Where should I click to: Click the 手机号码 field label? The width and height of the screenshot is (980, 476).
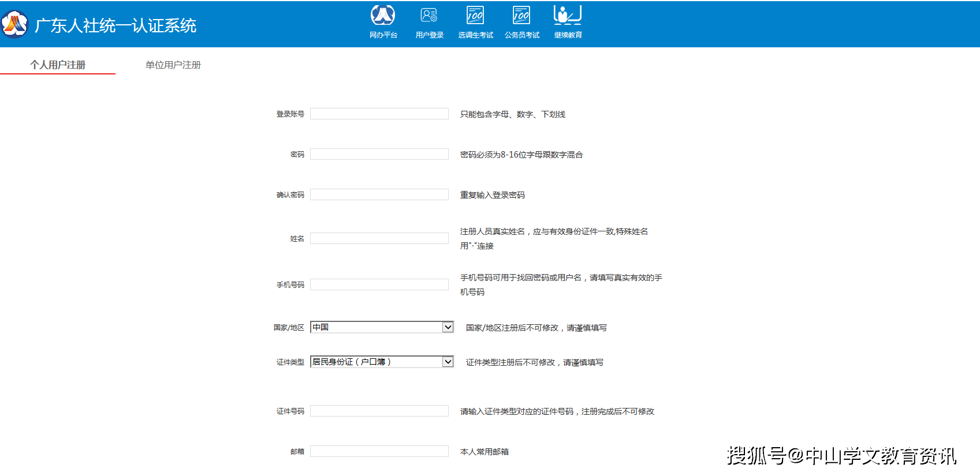tap(290, 285)
